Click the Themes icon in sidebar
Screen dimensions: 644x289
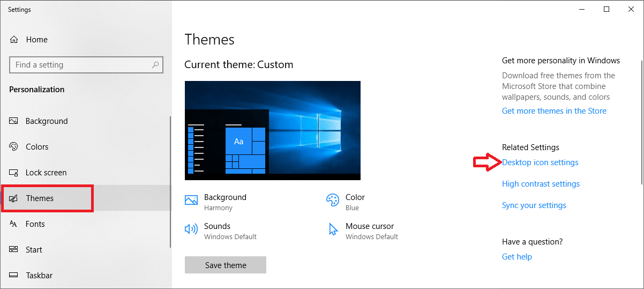click(x=14, y=198)
